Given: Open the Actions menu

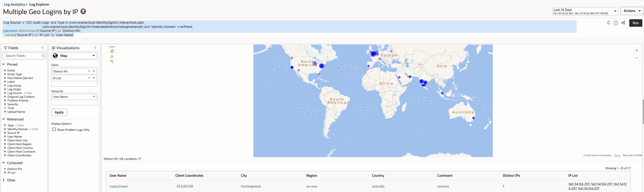Looking at the screenshot, I should click(632, 11).
